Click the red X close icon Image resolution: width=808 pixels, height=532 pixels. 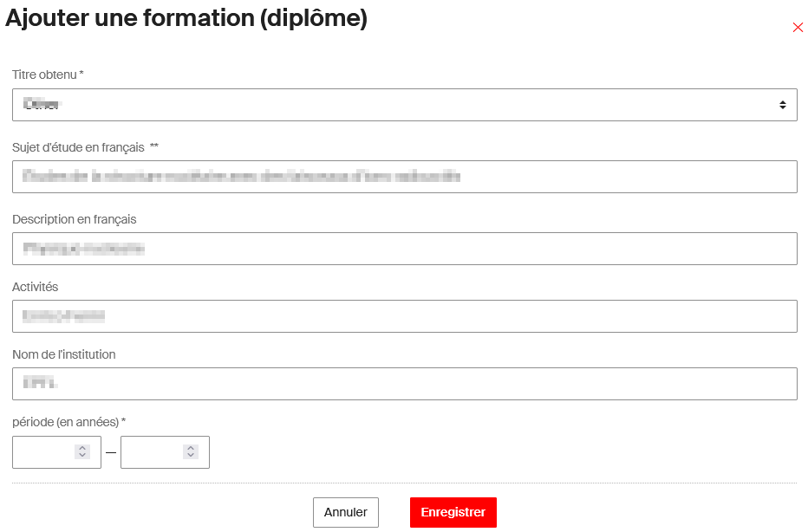pos(798,27)
